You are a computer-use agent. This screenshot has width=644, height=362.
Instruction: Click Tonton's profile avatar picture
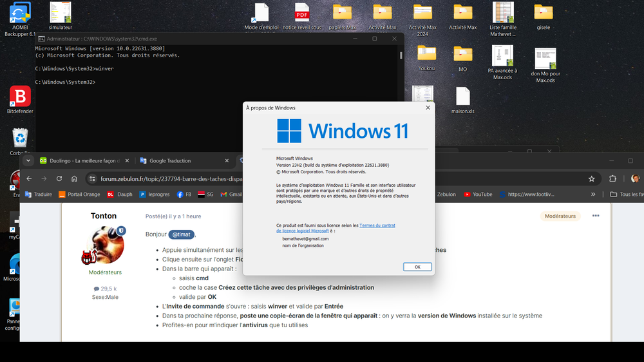(104, 245)
